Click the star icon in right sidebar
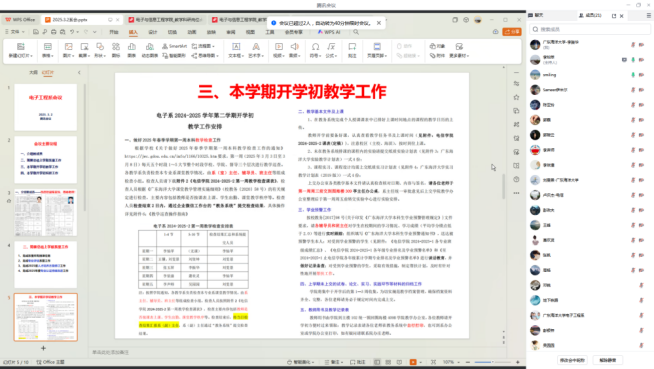Screen dimensions: 654x369 [516, 97]
